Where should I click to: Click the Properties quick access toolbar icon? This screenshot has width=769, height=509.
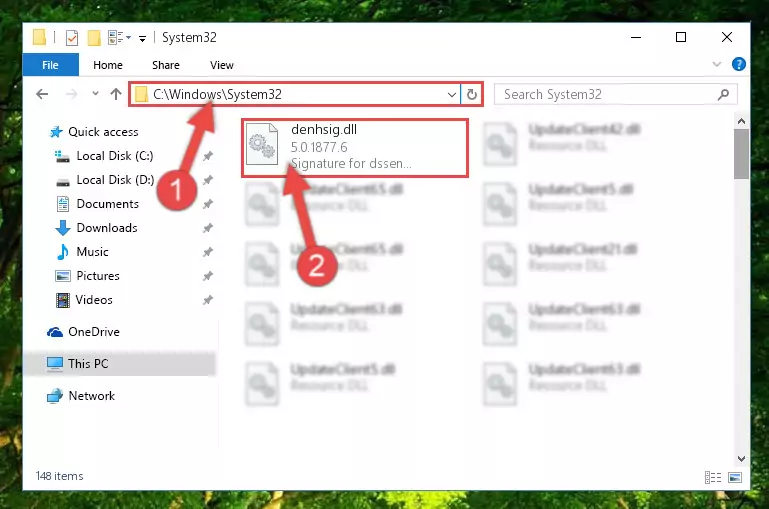point(72,38)
